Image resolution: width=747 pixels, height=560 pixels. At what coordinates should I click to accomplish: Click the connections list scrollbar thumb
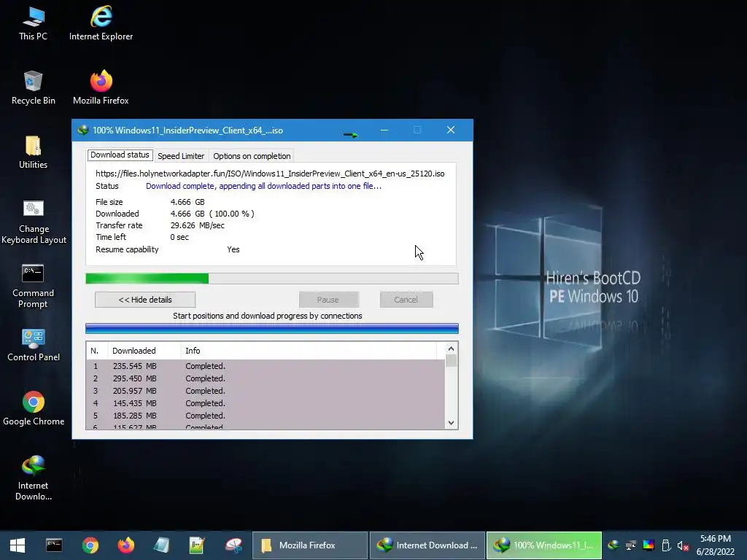point(451,360)
